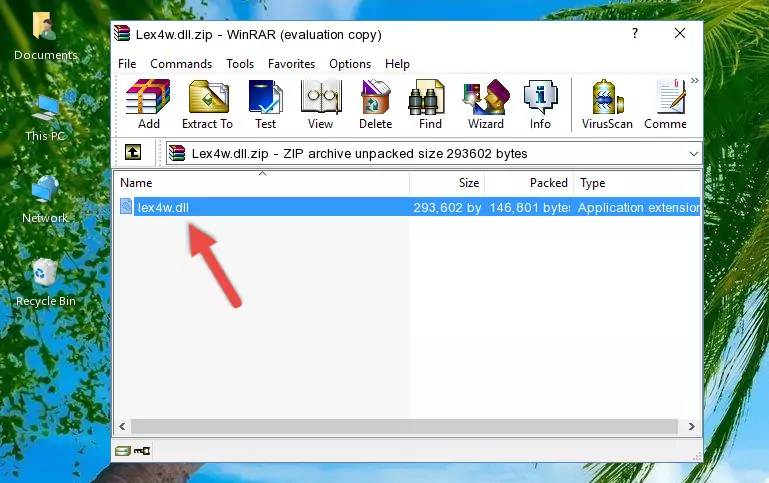
Task: Show more toolbar buttons via double chevron
Action: 694,80
